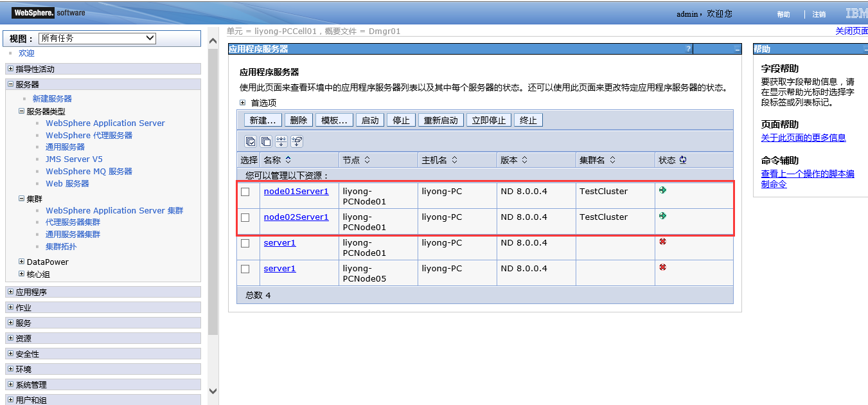Collapse the 集群 subtree

(21, 199)
